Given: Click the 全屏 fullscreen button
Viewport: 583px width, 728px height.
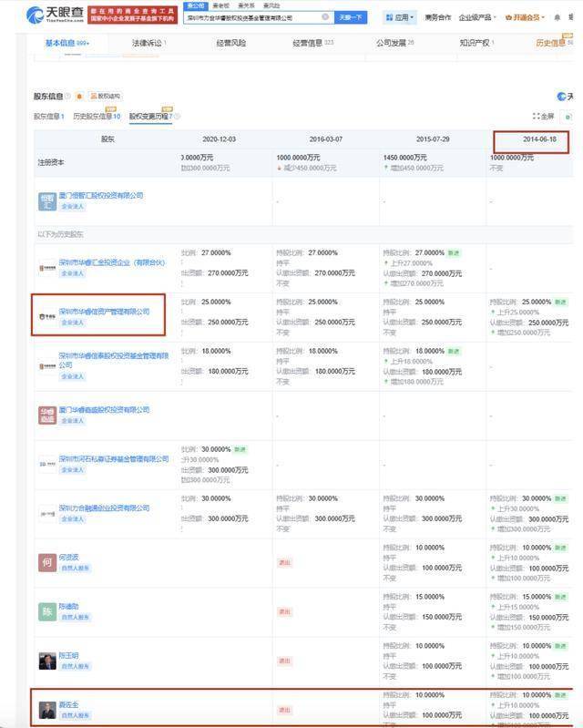Looking at the screenshot, I should coord(543,116).
